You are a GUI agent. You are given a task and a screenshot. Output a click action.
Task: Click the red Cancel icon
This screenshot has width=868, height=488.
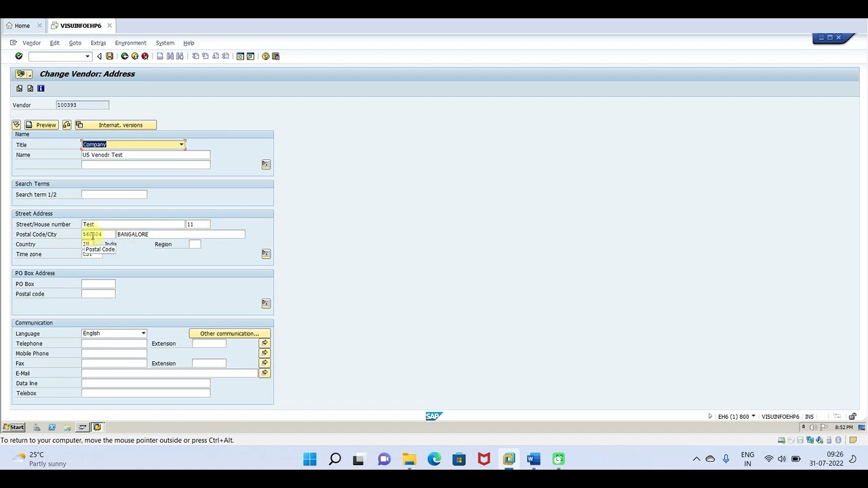(x=144, y=56)
